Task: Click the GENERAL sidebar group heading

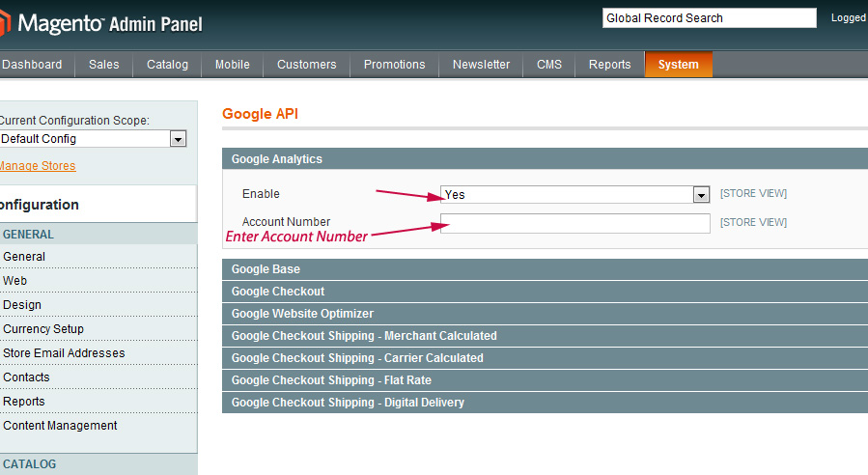Action: [98, 235]
